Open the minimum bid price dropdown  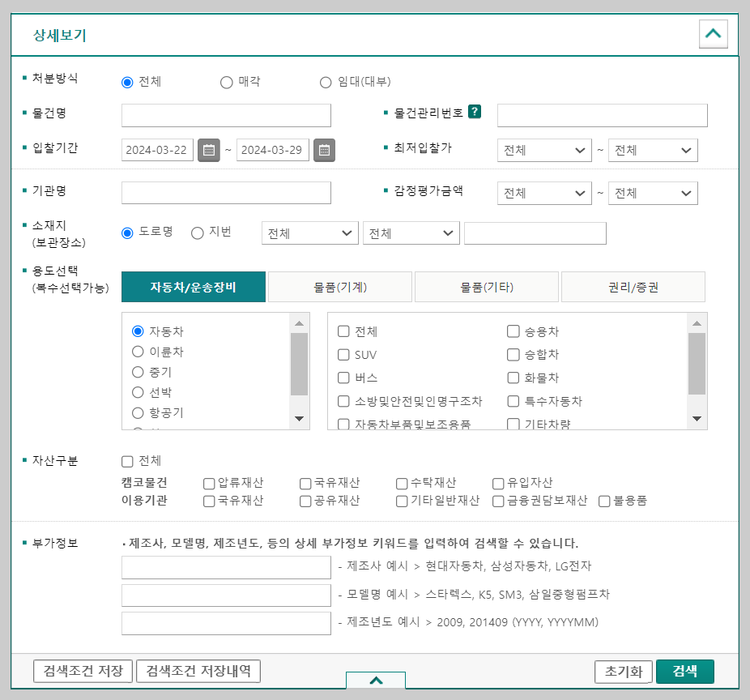click(x=543, y=149)
